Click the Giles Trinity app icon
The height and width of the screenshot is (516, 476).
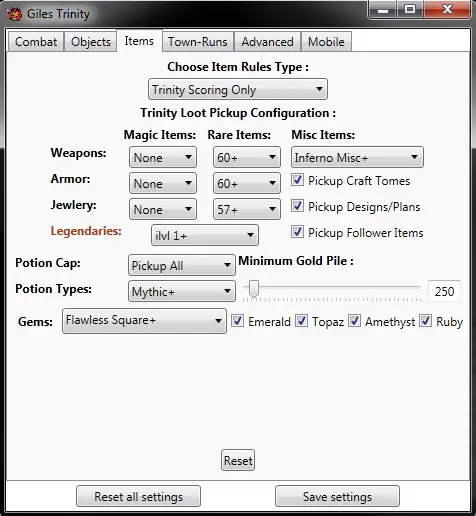(14, 14)
